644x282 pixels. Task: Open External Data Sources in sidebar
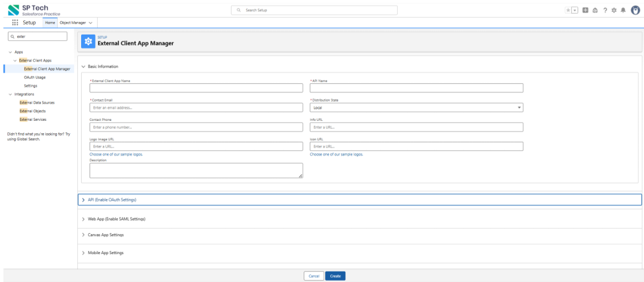click(37, 103)
